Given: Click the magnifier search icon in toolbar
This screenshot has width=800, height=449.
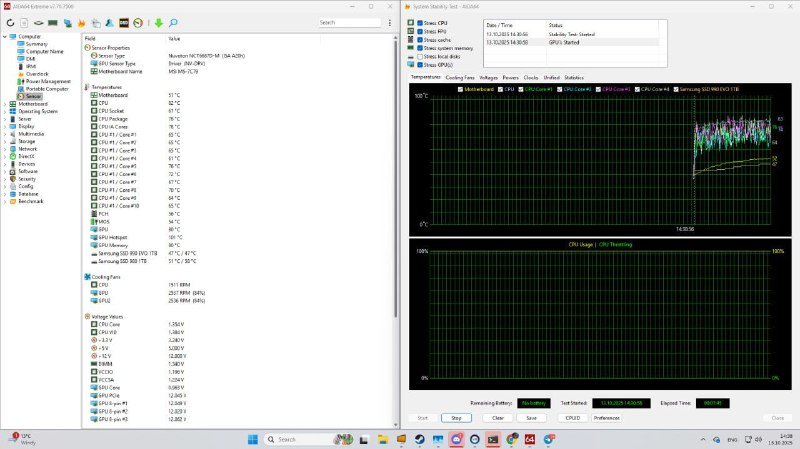Looking at the screenshot, I should [173, 23].
